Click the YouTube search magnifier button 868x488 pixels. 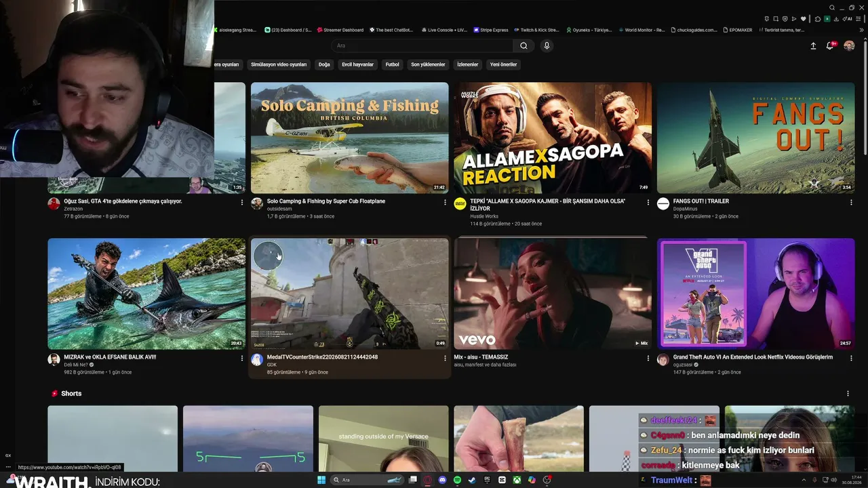524,45
